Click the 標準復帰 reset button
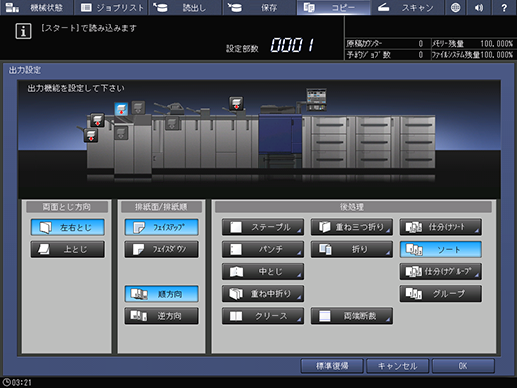This screenshot has height=388, width=517. pos(332,366)
